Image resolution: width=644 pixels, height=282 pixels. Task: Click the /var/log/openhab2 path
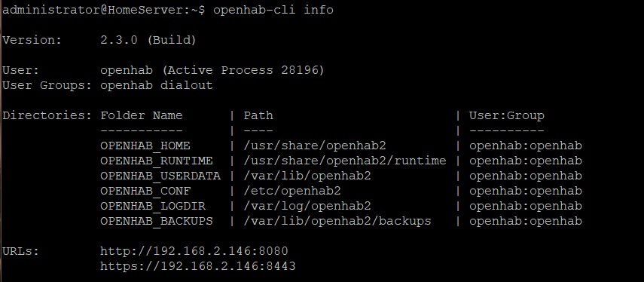click(x=307, y=206)
